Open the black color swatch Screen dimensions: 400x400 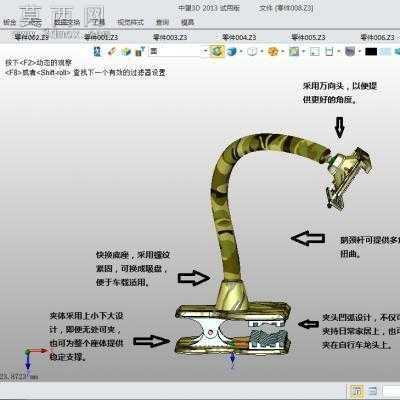click(x=371, y=52)
